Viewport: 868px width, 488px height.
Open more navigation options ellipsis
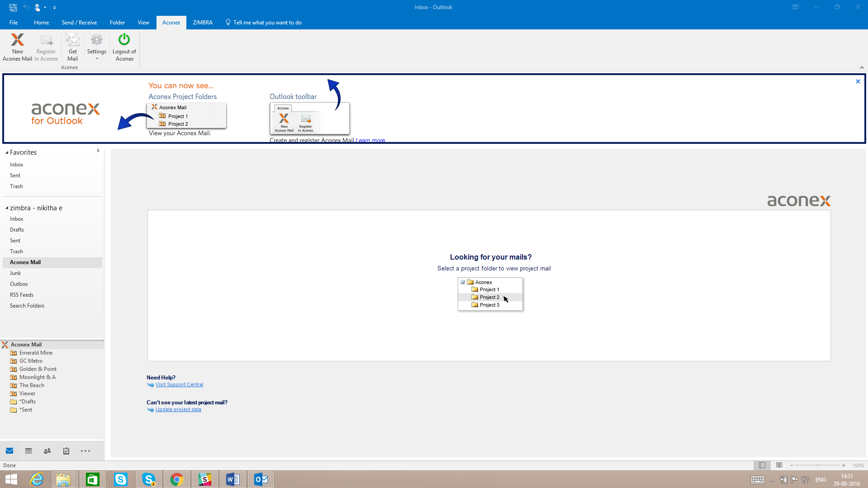click(85, 451)
